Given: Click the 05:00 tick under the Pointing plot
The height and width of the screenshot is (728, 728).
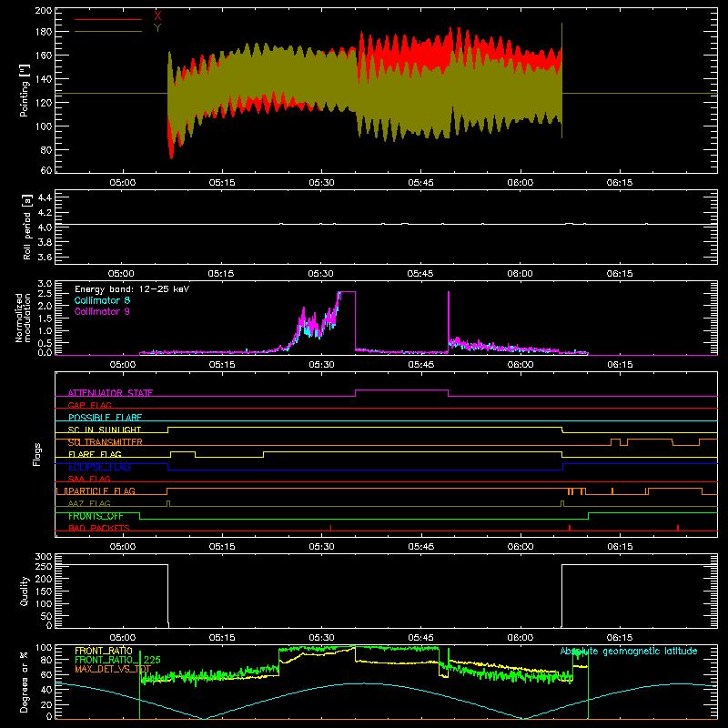Looking at the screenshot, I should (123, 183).
